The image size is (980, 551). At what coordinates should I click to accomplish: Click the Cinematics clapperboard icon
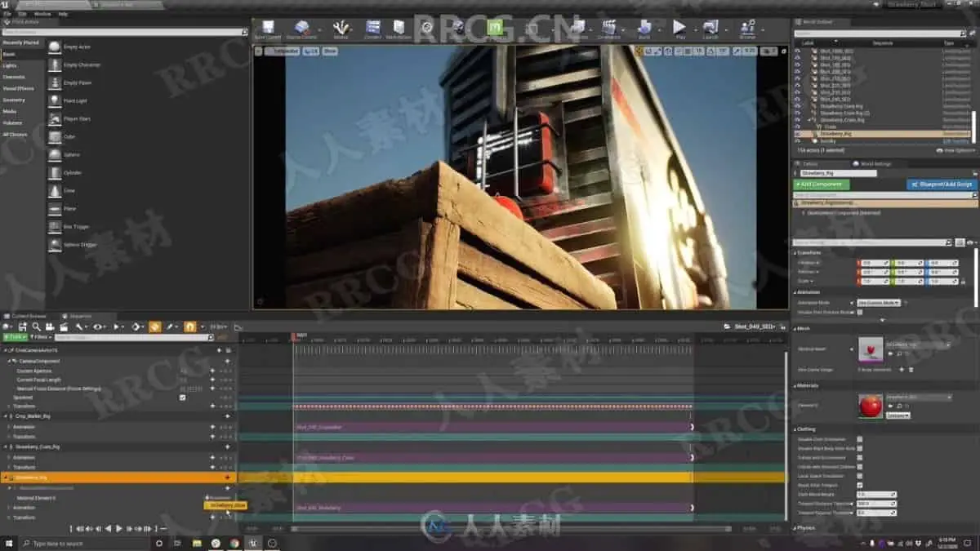click(x=608, y=29)
